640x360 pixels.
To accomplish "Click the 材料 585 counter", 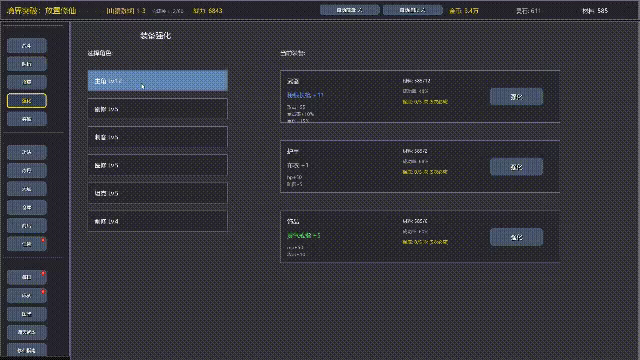I will coord(595,11).
